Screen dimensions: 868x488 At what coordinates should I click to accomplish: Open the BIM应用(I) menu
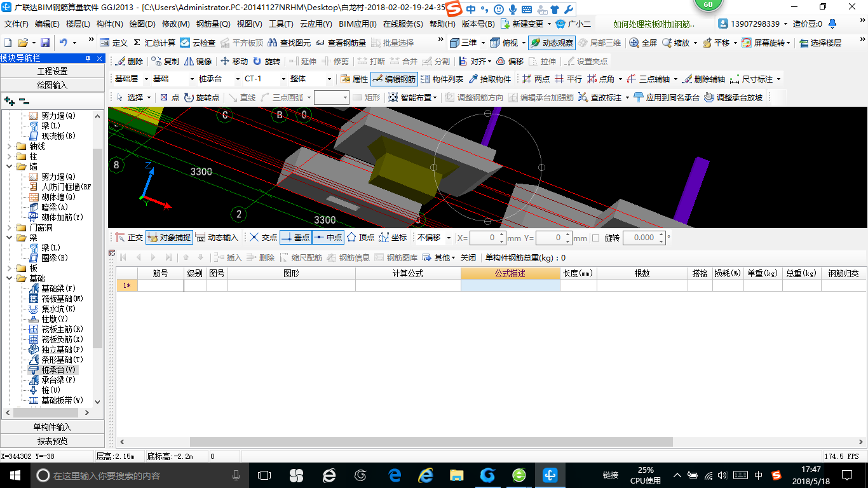click(x=358, y=24)
